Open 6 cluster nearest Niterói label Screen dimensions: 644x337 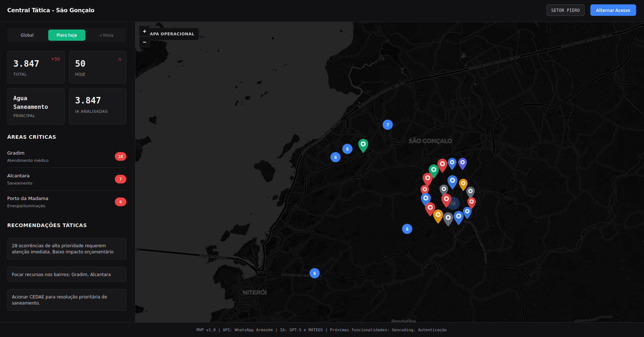coord(315,273)
